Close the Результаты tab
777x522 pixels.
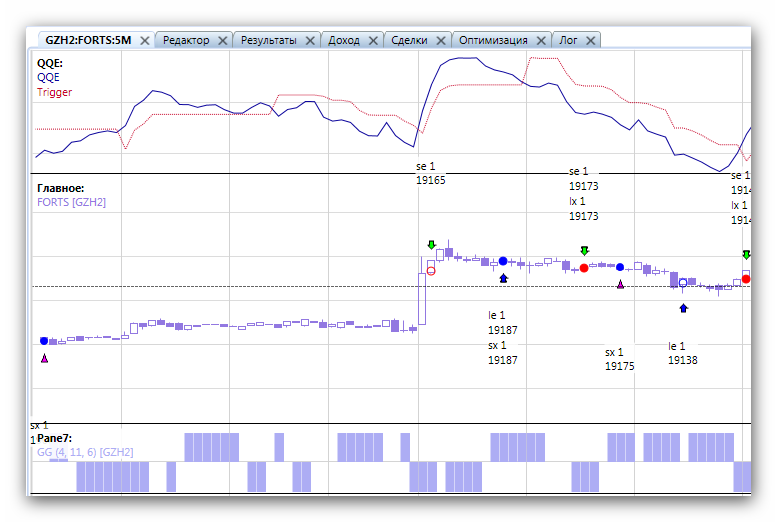(310, 41)
